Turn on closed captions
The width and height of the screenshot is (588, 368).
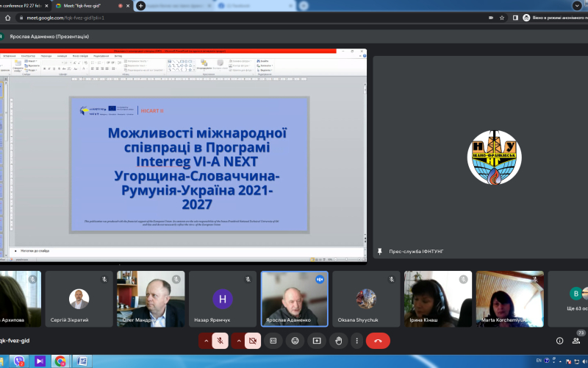(x=273, y=341)
